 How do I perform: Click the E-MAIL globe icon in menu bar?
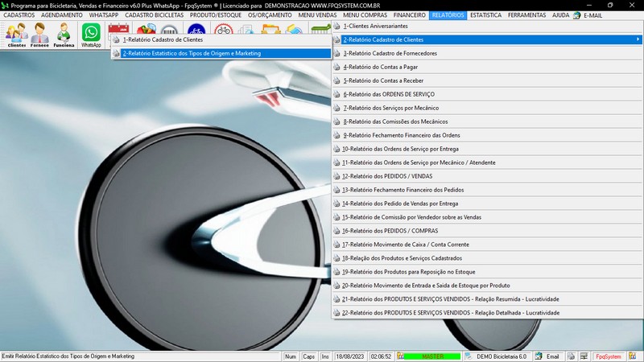pyautogui.click(x=578, y=15)
